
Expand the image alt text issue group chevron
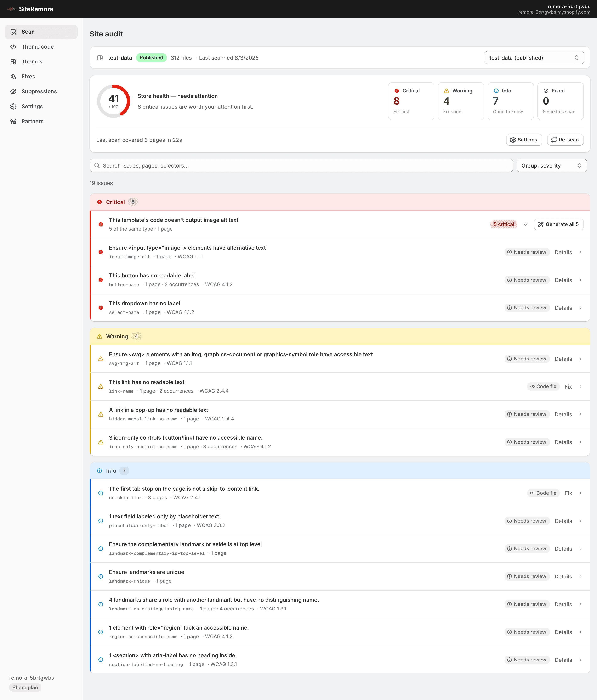[x=525, y=224]
